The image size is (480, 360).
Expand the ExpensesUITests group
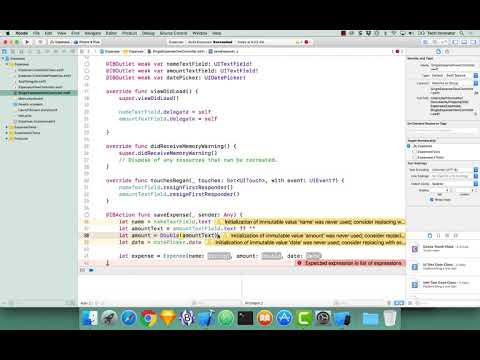tap(7, 133)
